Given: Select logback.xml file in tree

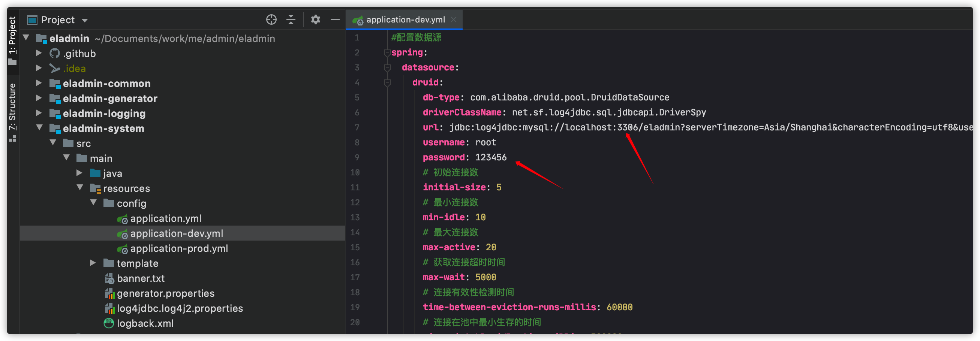Looking at the screenshot, I should pyautogui.click(x=145, y=323).
